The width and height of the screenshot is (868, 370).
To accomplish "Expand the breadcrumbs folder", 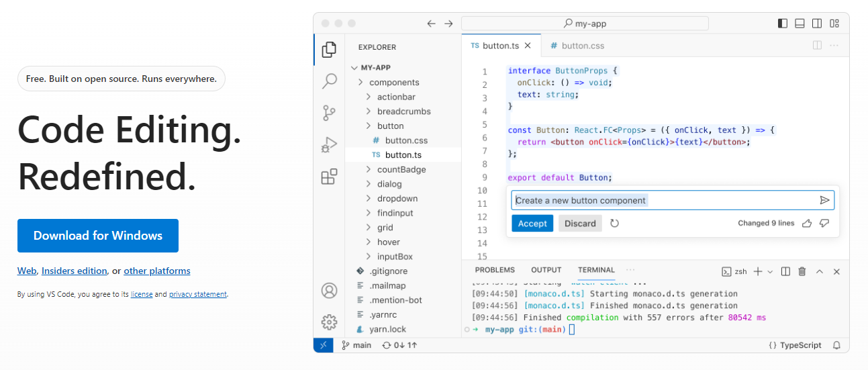I will tap(369, 111).
